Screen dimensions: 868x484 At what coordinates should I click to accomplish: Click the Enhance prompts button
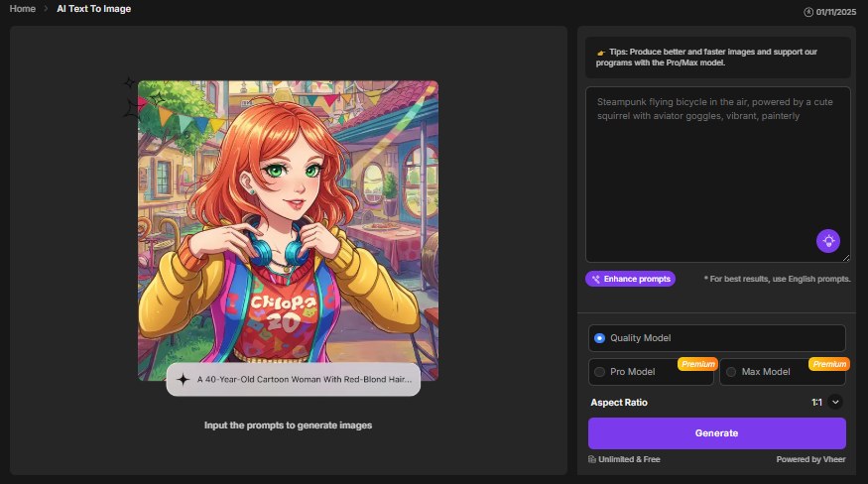tap(630, 279)
